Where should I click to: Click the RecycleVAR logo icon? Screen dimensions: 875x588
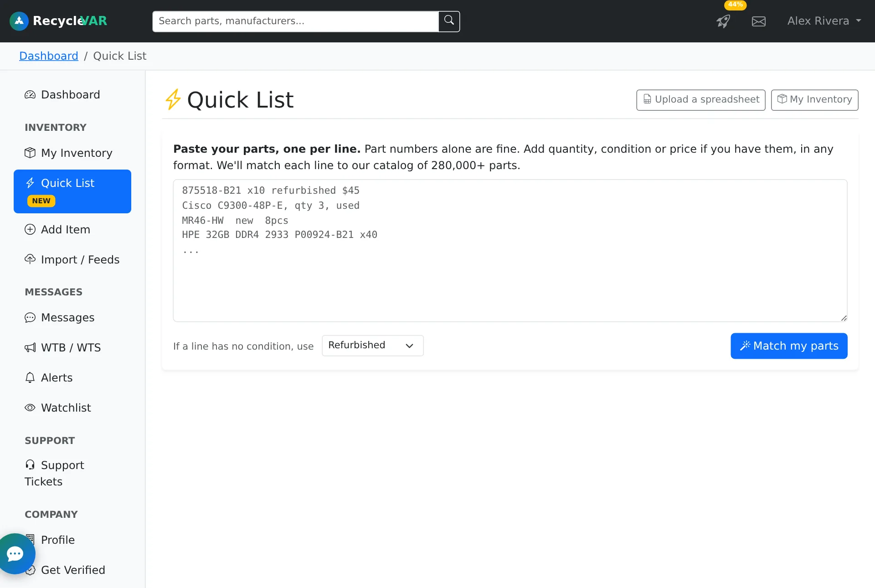tap(19, 21)
